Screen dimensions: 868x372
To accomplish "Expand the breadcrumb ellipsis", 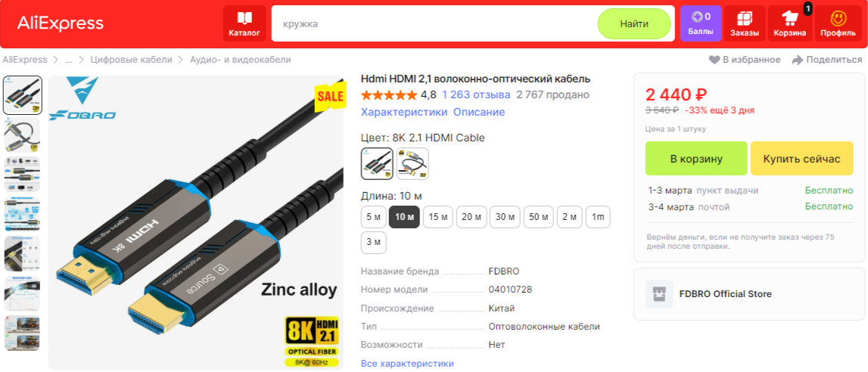I will (x=69, y=60).
